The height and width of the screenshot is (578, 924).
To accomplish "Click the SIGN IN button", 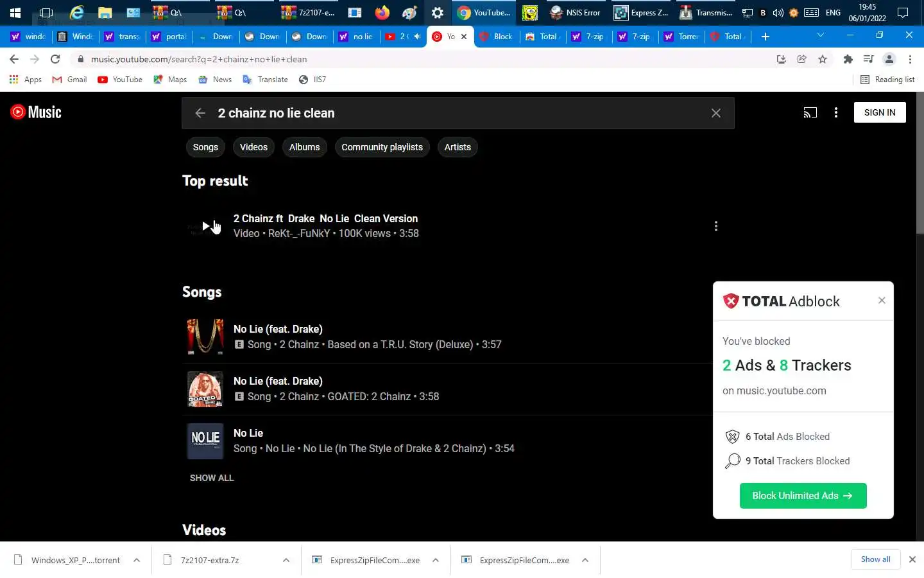I will (880, 112).
